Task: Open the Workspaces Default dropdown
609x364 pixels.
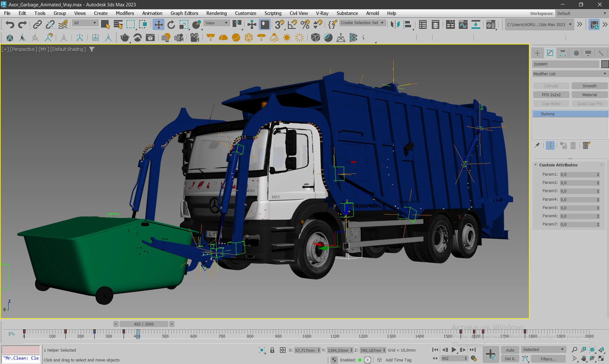Action: pyautogui.click(x=582, y=13)
